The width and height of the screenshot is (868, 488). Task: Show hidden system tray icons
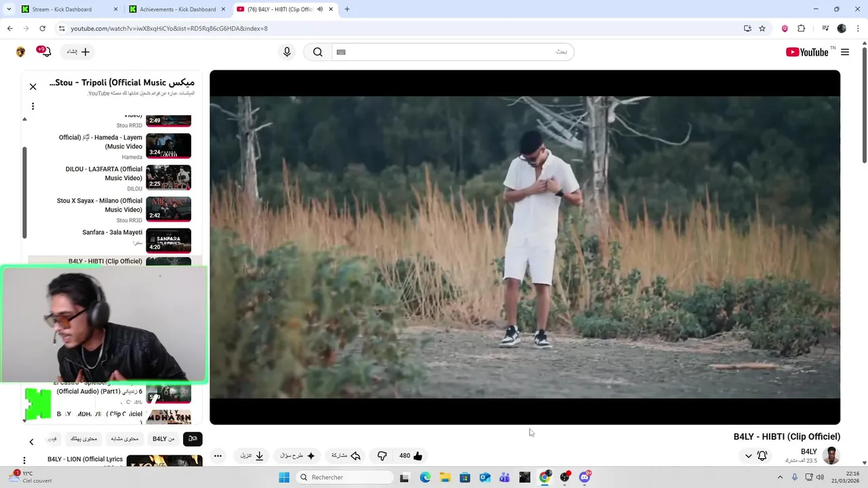click(x=780, y=477)
